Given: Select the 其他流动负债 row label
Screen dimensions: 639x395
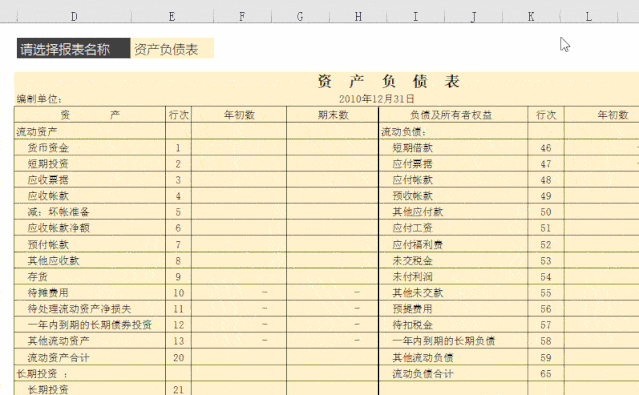Looking at the screenshot, I should coord(423,357).
